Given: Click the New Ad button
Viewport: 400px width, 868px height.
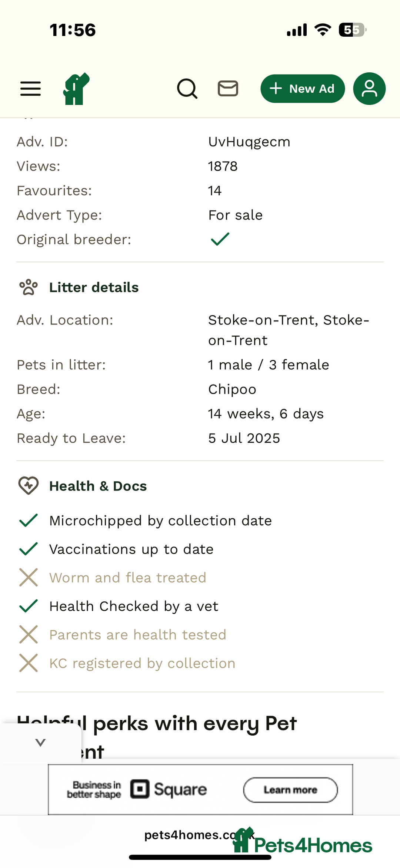Looking at the screenshot, I should [x=303, y=89].
